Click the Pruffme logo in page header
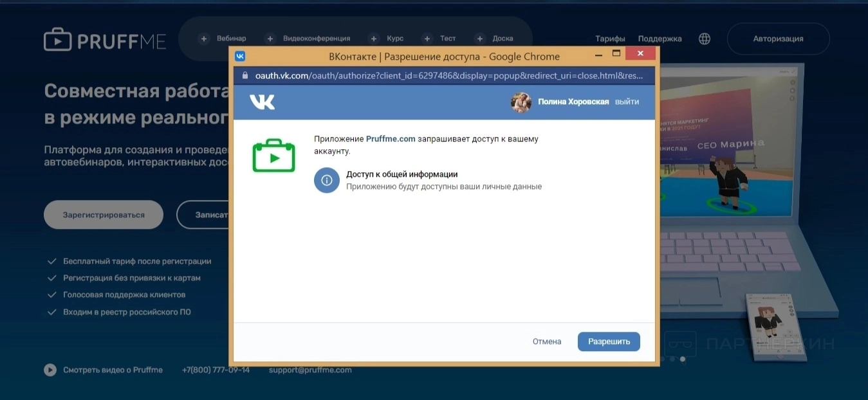 pyautogui.click(x=105, y=40)
